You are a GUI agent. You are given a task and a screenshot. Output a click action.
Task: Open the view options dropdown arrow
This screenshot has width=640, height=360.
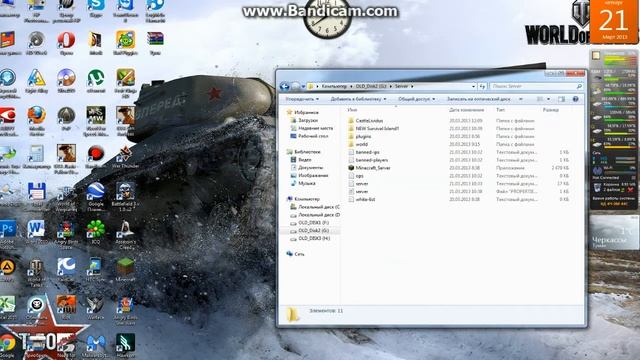click(548, 99)
